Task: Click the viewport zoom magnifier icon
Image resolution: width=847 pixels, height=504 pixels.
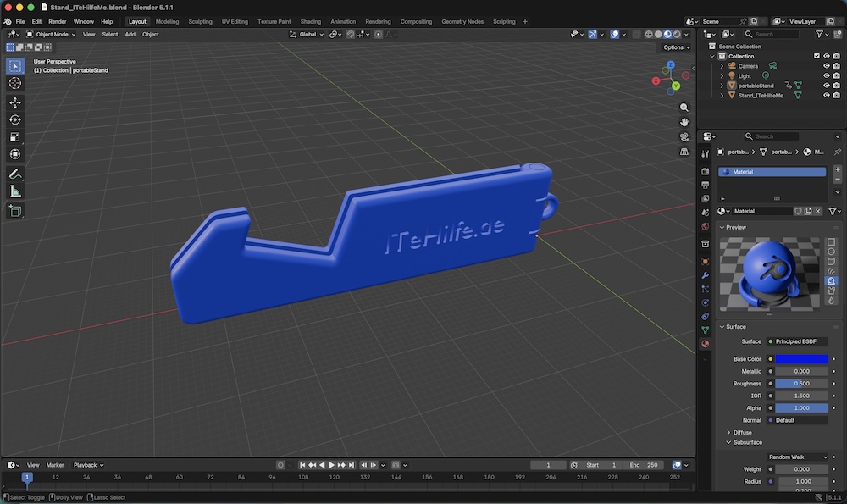Action: click(684, 108)
